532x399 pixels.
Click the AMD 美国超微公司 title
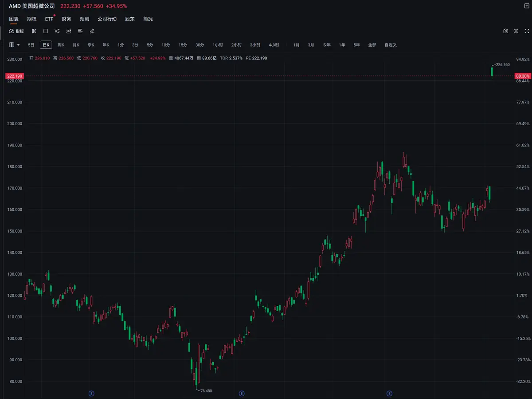[32, 6]
